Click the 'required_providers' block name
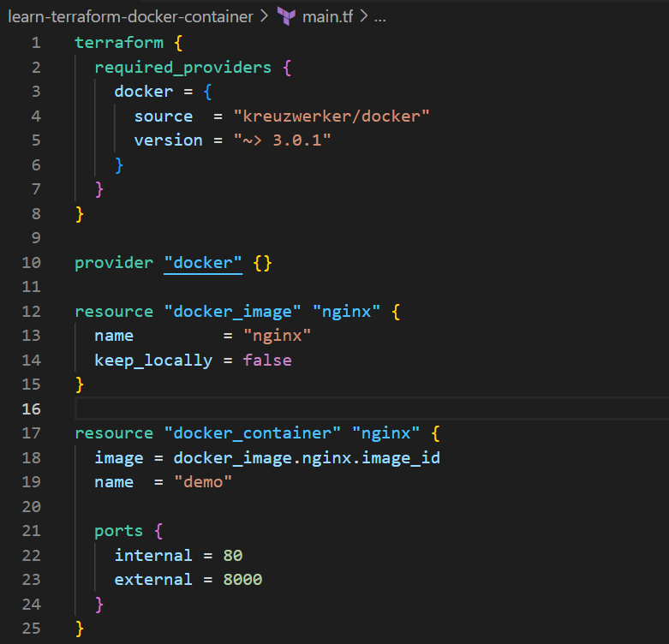Image resolution: width=669 pixels, height=644 pixels. (x=182, y=68)
